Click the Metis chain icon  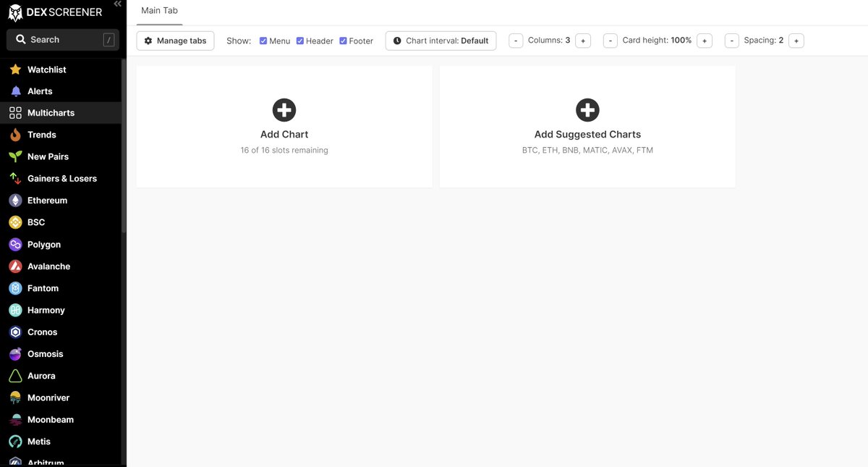pyautogui.click(x=15, y=441)
